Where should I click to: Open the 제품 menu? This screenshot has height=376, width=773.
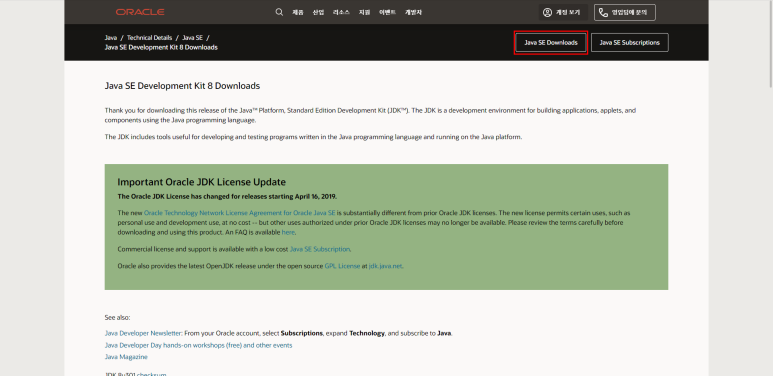click(298, 12)
